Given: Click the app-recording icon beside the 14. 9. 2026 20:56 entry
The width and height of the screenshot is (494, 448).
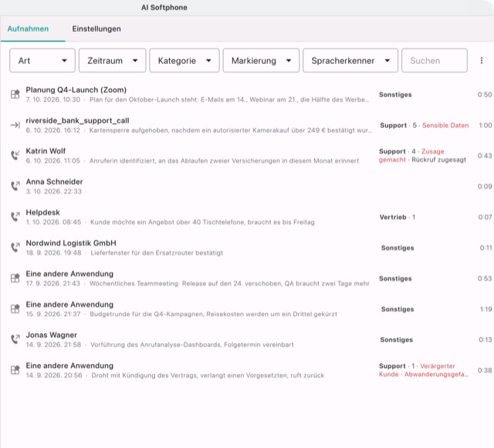Looking at the screenshot, I should click(x=15, y=370).
